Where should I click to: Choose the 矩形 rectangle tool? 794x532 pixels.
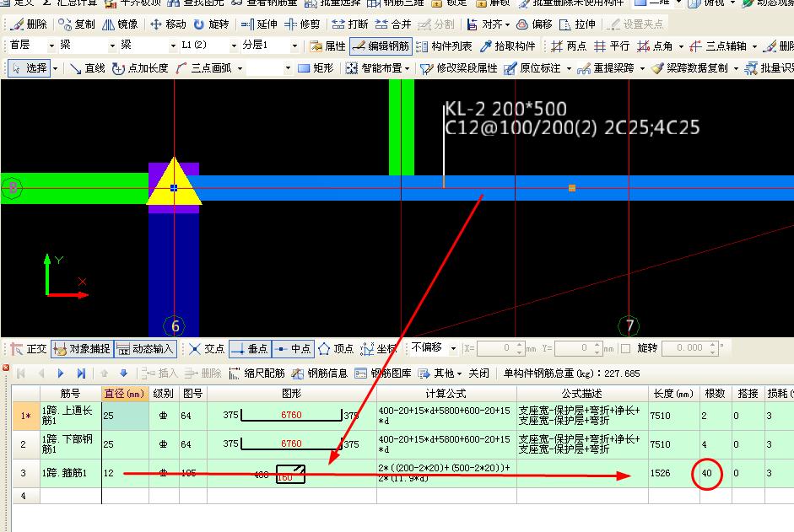316,67
